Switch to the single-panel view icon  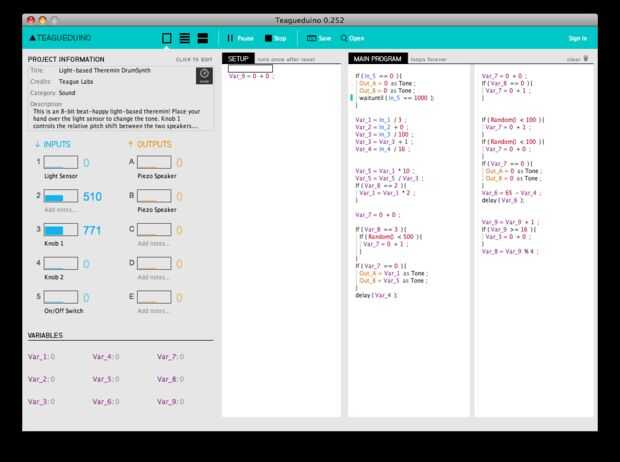tap(167, 38)
